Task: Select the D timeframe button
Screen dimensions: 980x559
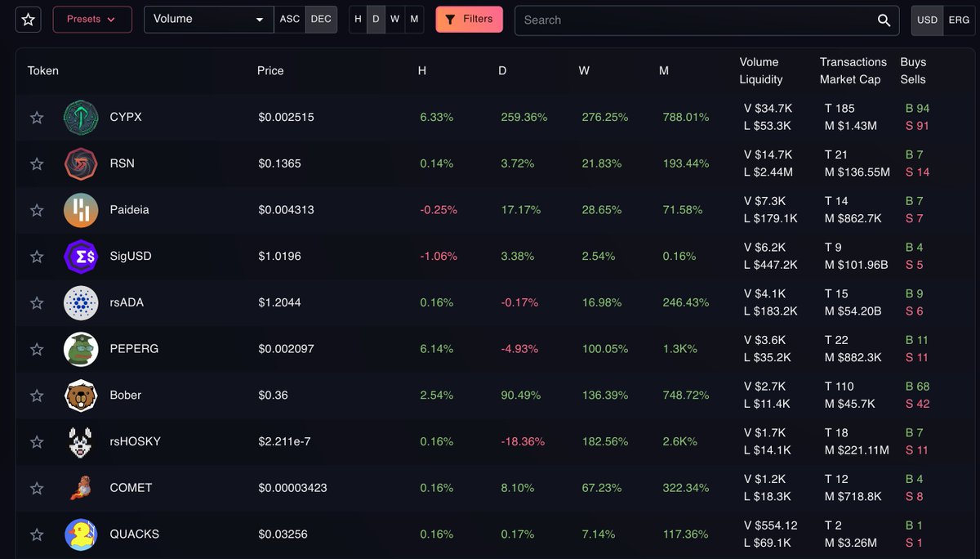Action: 376,20
